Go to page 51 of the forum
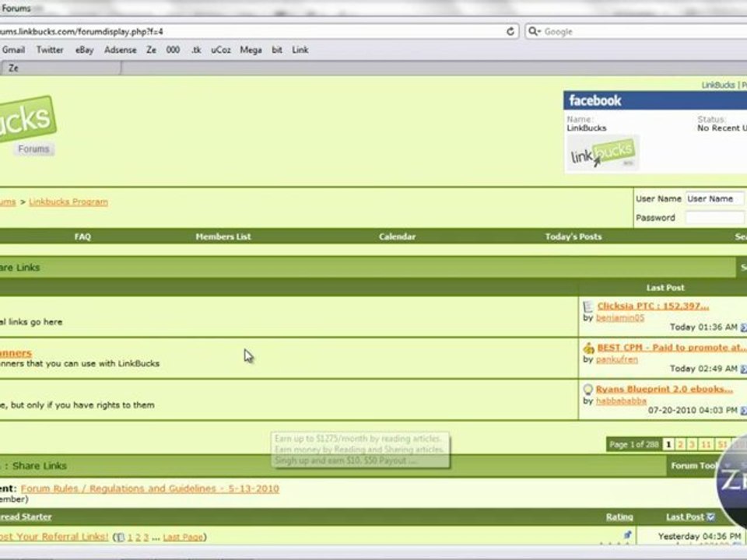747x560 pixels. pos(722,444)
